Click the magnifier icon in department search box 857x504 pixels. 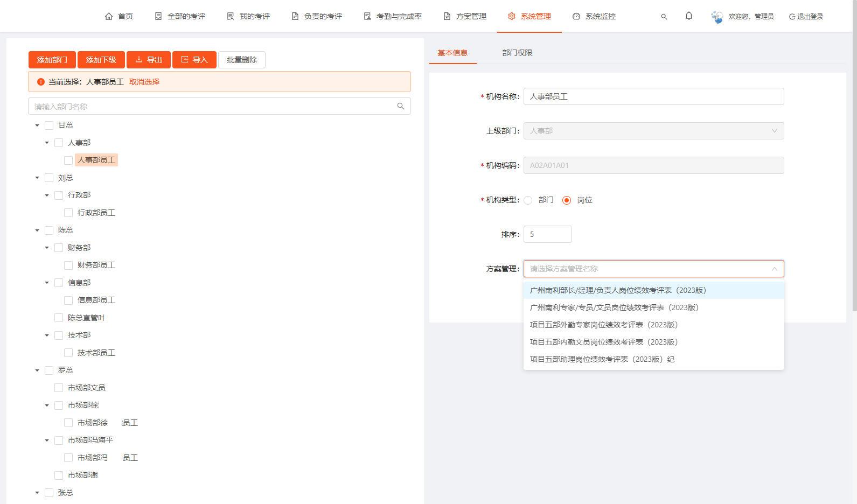400,106
